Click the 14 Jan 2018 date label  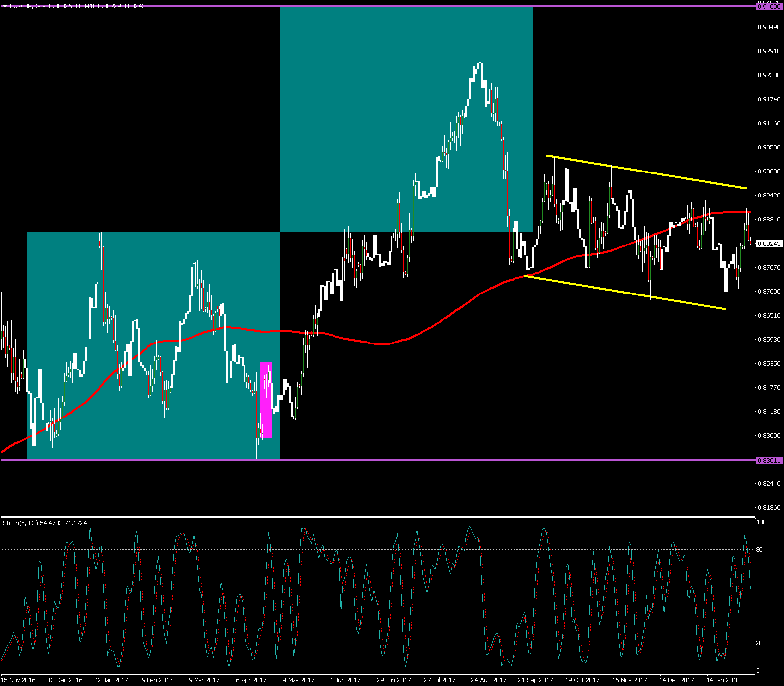pos(724,680)
